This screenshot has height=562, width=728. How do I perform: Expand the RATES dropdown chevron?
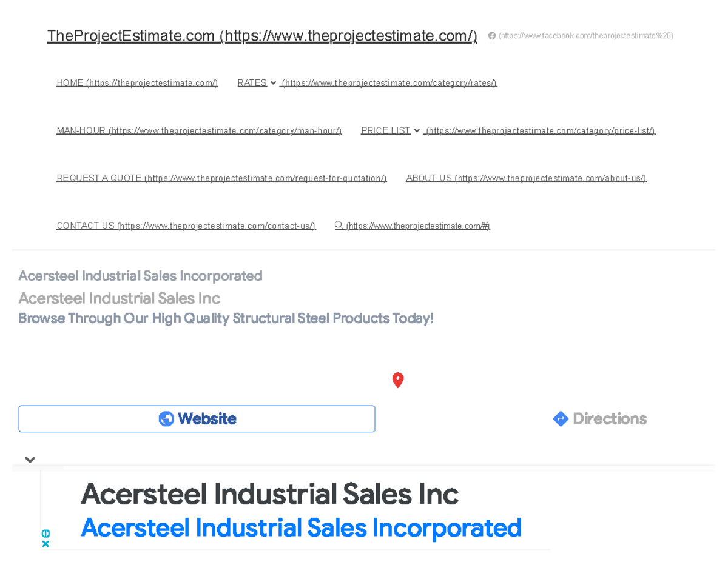tap(273, 82)
